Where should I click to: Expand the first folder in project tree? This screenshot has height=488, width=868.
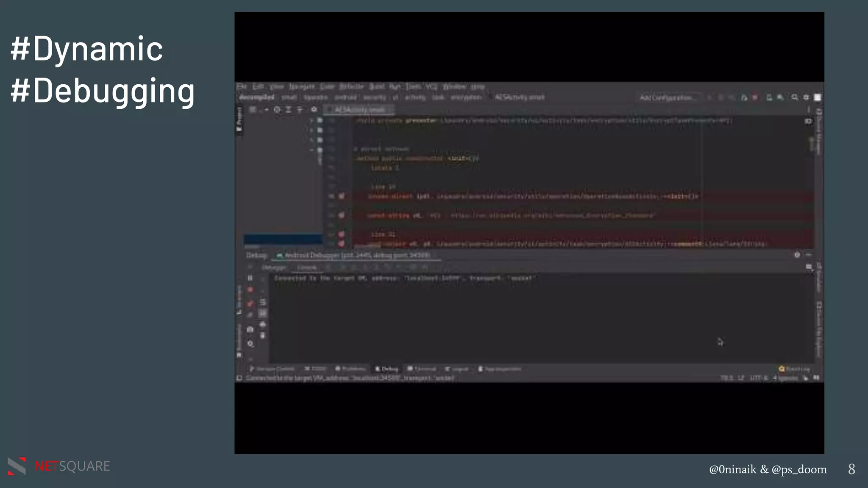coord(312,121)
